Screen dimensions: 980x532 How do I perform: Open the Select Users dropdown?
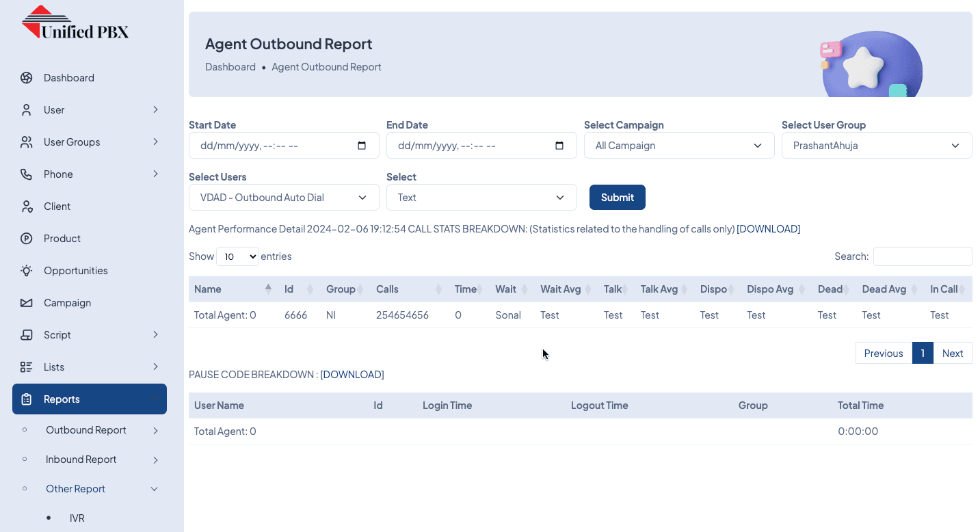tap(283, 198)
